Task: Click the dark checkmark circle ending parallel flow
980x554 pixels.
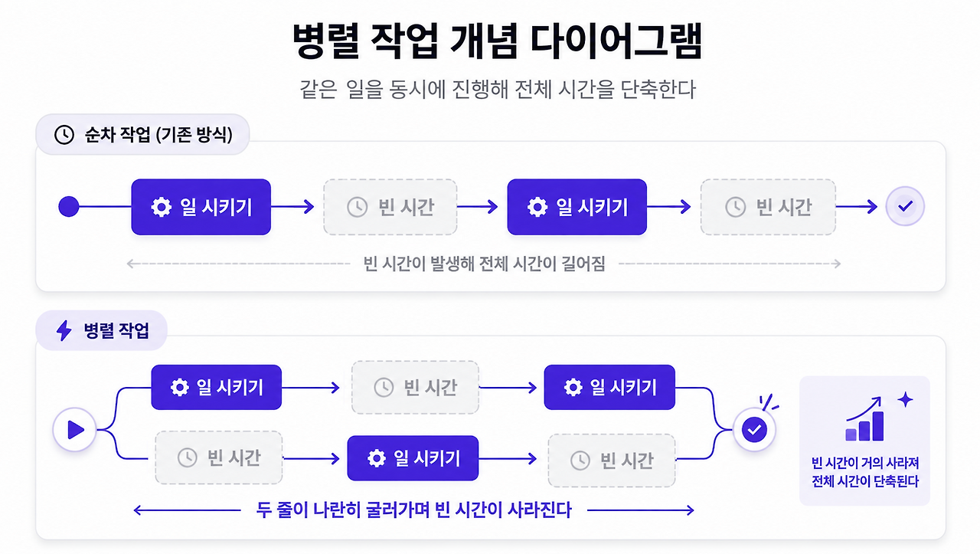Action: [754, 430]
